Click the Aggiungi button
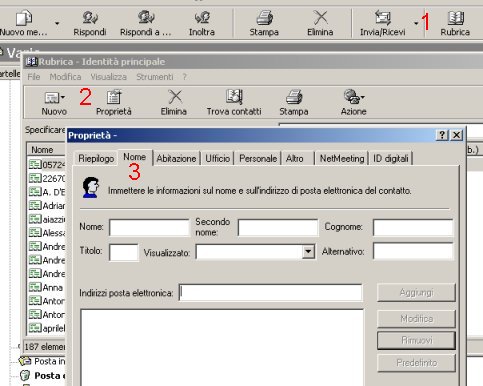 coord(416,293)
